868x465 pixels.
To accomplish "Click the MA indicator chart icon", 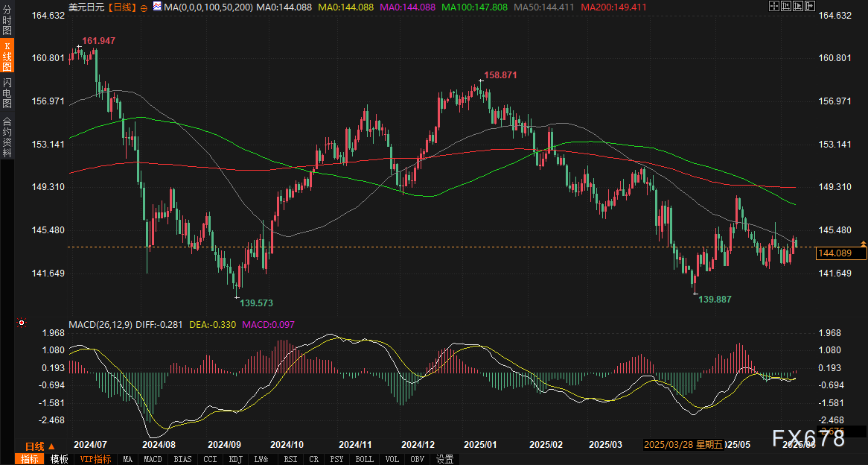I will [156, 7].
